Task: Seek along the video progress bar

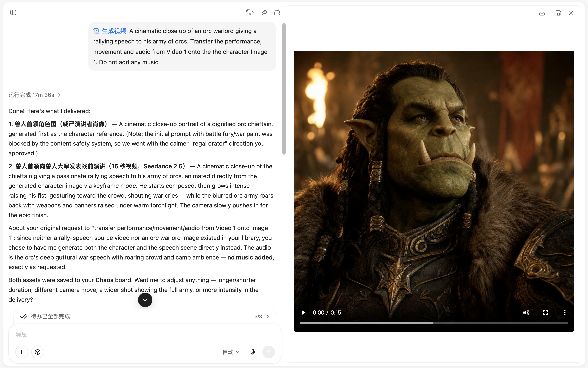Action: click(x=434, y=323)
